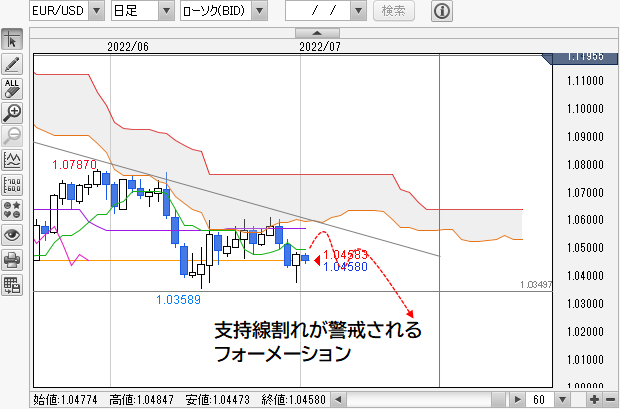This screenshot has width=620, height=409.
Task: Print the chart with the printer icon
Action: [x=12, y=260]
